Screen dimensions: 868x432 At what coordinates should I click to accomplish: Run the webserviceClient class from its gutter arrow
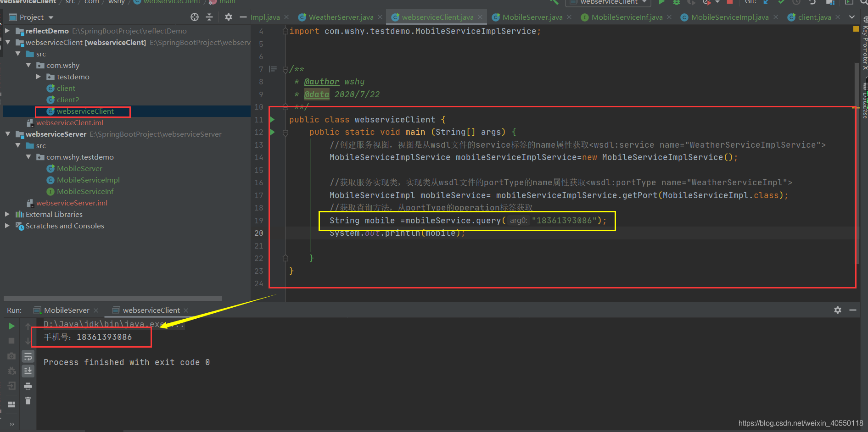click(272, 120)
